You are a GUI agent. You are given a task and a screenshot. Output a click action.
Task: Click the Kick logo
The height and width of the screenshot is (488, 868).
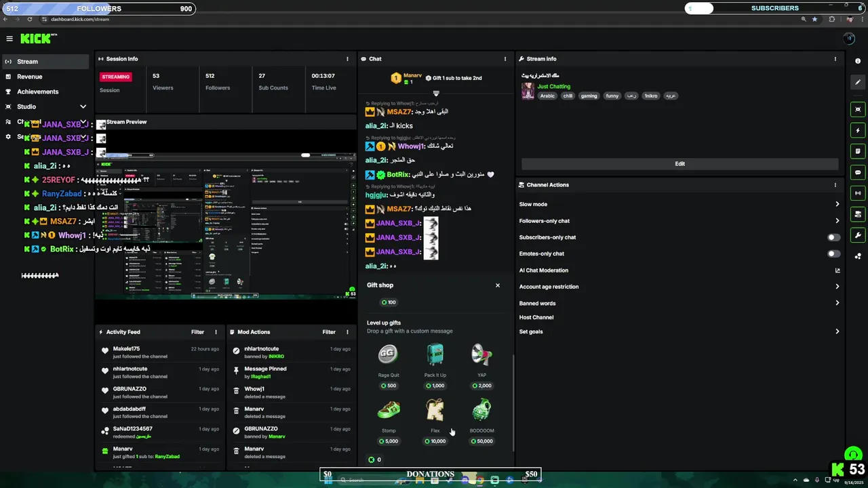pyautogui.click(x=36, y=39)
